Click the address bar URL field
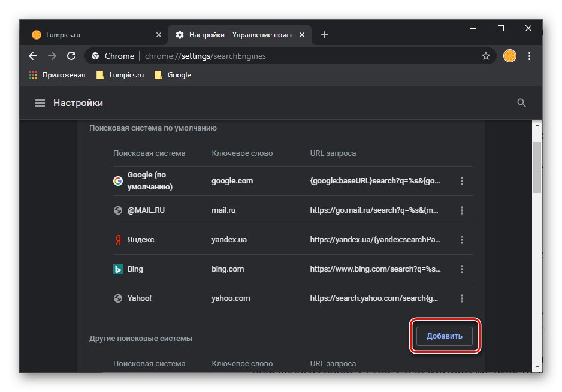Screen dimensions: 562x392 [300, 56]
